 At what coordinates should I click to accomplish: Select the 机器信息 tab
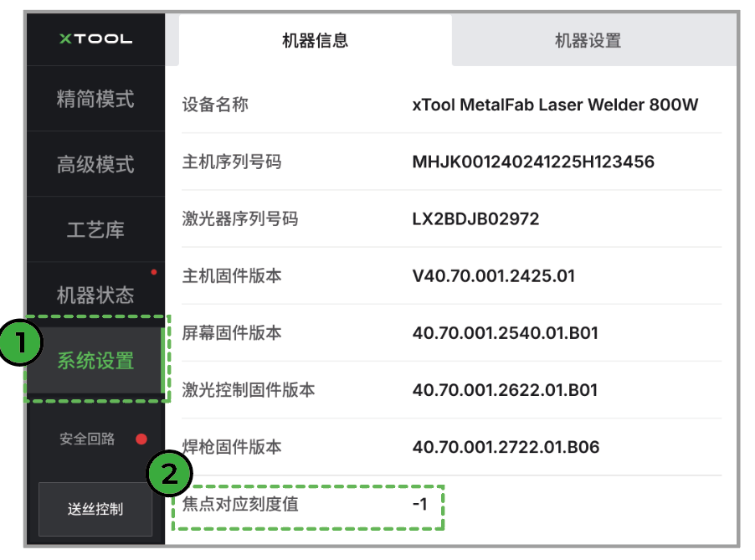pyautogui.click(x=315, y=40)
